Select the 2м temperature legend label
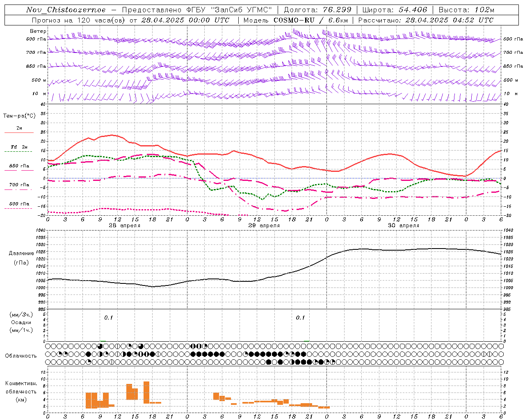 (x=19, y=128)
